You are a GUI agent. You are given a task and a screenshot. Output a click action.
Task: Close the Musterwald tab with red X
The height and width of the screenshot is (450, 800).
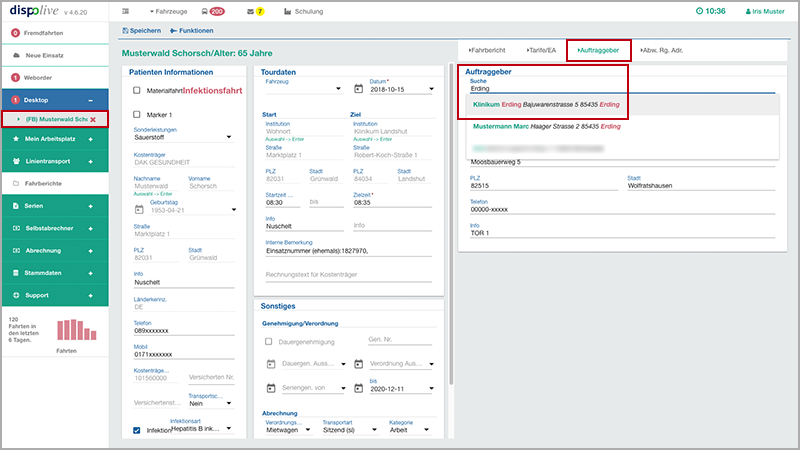93,120
